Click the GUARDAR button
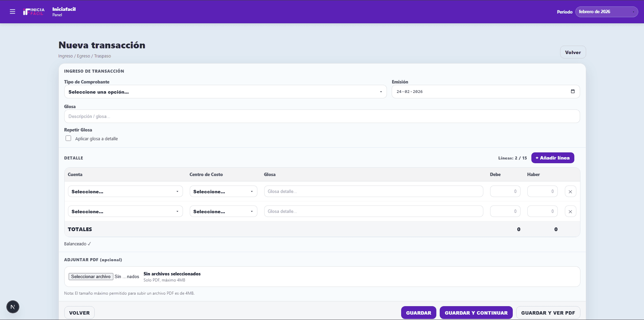Image resolution: width=644 pixels, height=320 pixels. pos(418,313)
